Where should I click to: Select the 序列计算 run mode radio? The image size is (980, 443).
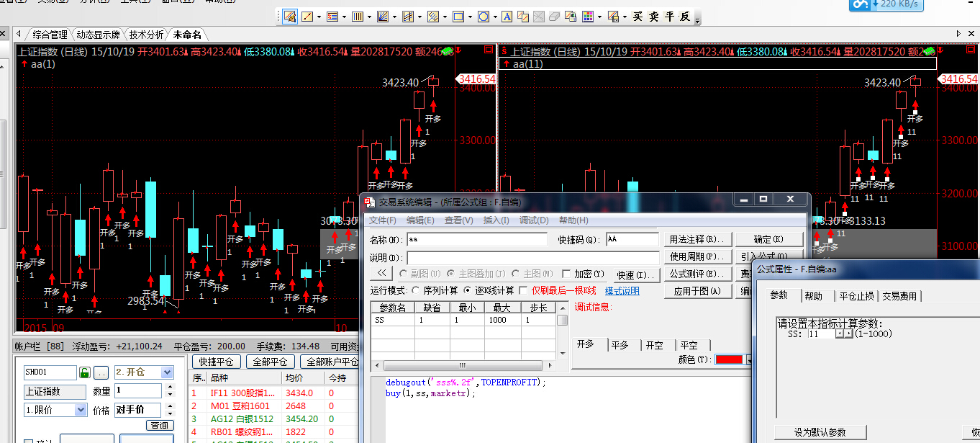point(417,290)
